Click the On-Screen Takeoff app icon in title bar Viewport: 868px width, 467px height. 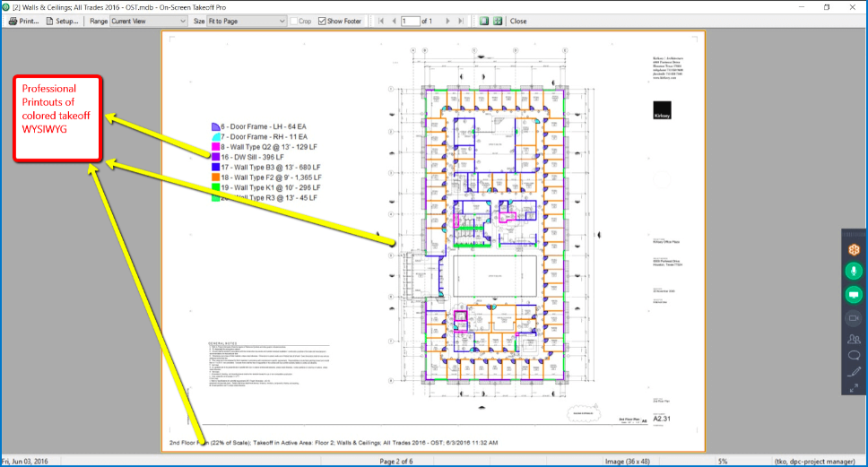[6, 7]
